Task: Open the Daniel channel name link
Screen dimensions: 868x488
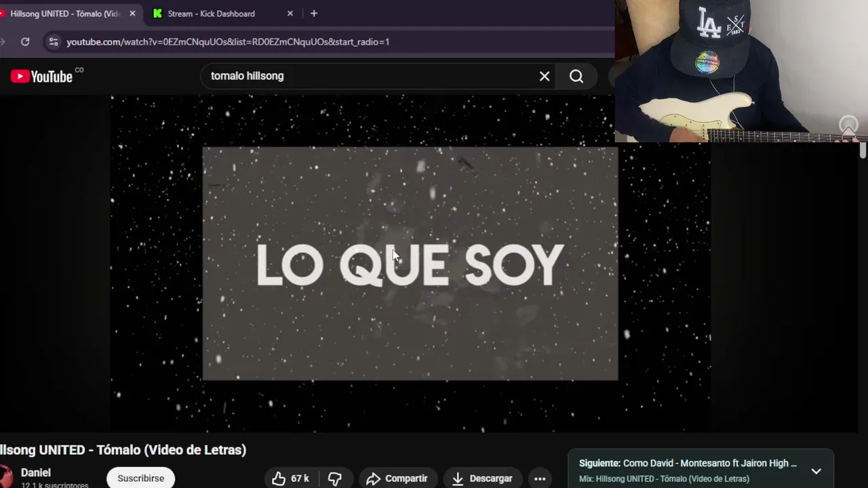Action: click(x=36, y=472)
